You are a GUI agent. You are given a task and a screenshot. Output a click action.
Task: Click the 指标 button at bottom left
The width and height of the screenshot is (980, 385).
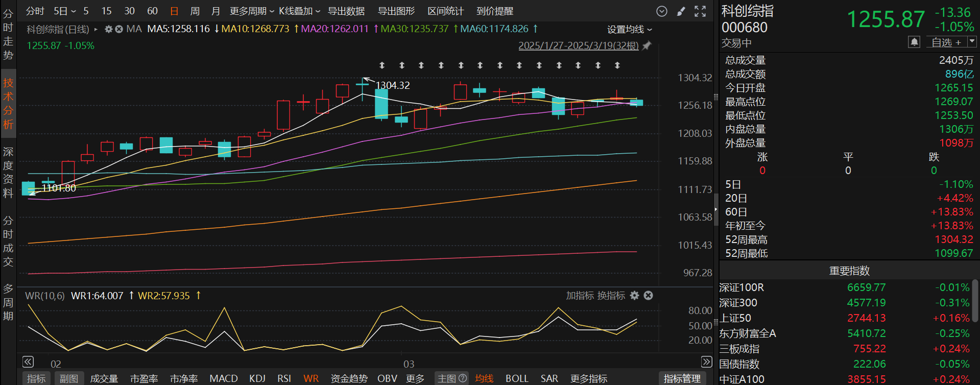coord(36,378)
